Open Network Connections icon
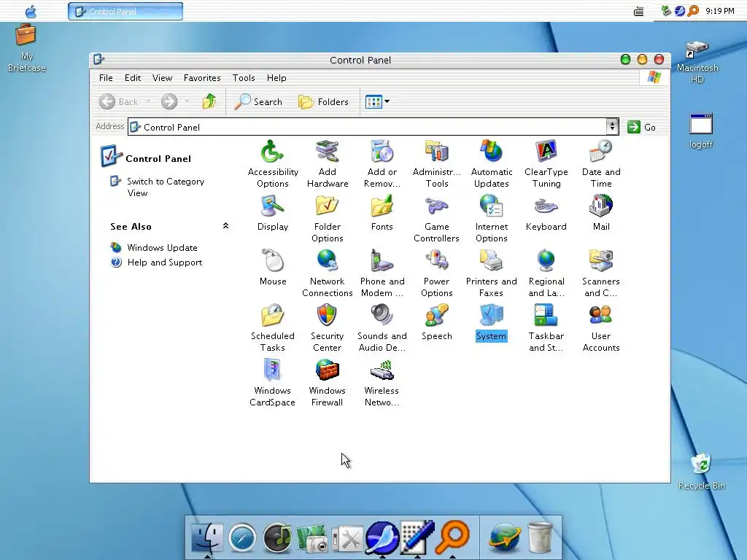 (x=328, y=273)
